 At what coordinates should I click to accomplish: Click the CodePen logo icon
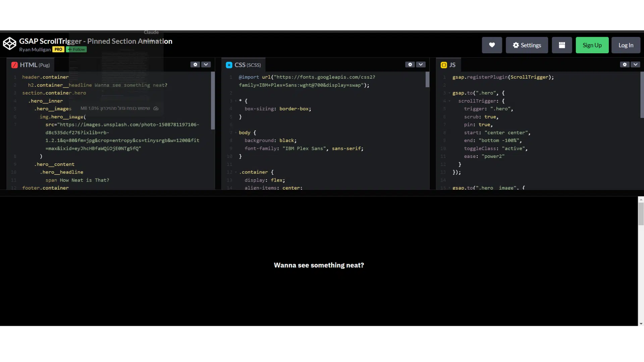tap(9, 44)
